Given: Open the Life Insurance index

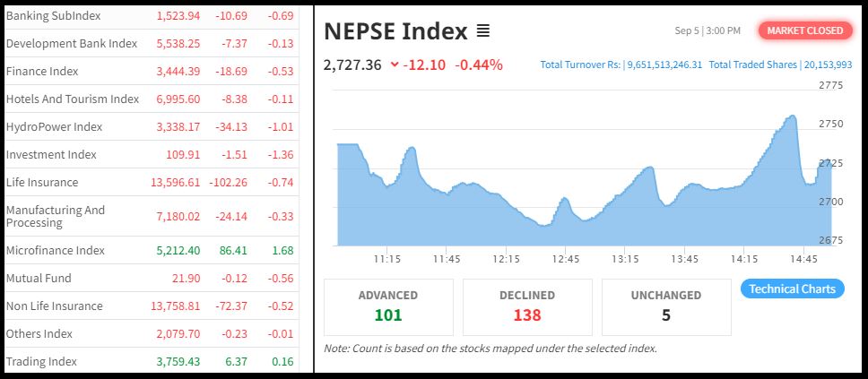Looking at the screenshot, I should 42,182.
